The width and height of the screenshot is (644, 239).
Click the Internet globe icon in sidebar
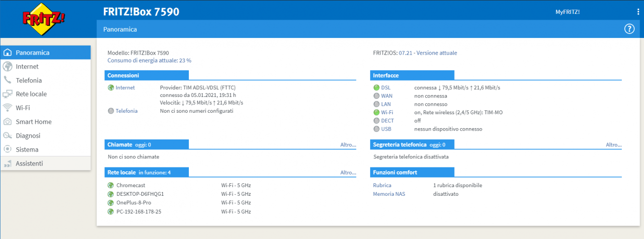click(7, 66)
